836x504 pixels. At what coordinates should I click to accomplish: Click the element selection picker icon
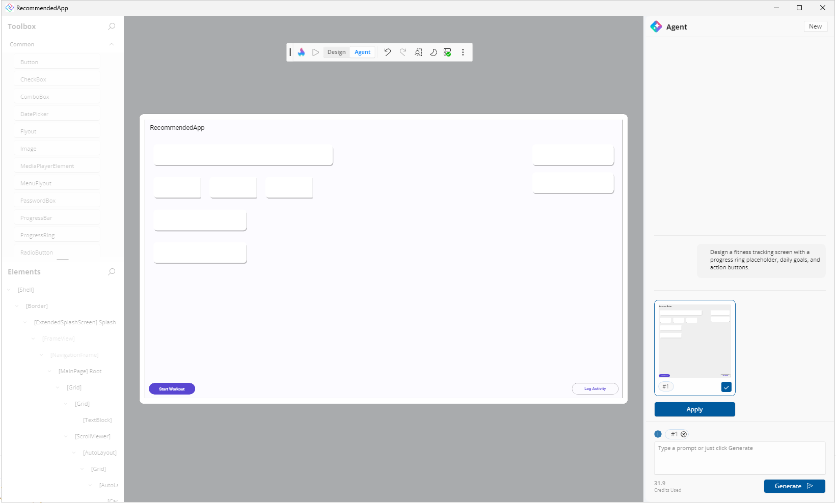click(418, 52)
